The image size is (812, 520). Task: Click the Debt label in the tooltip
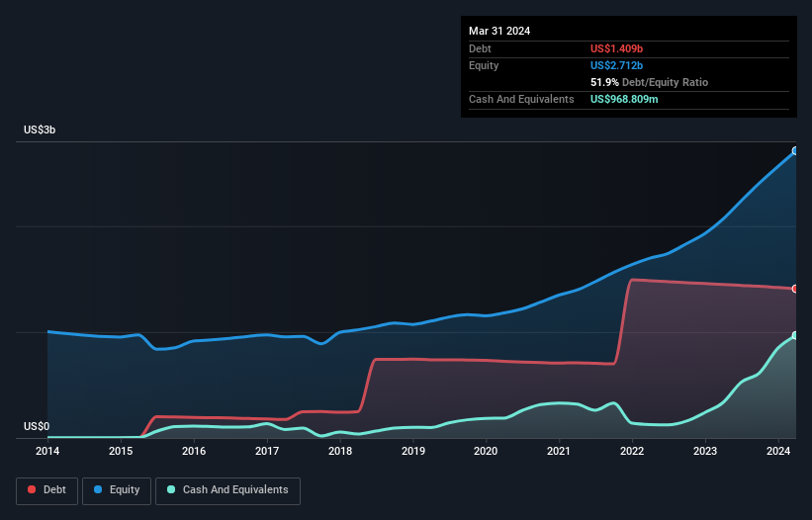pos(480,48)
